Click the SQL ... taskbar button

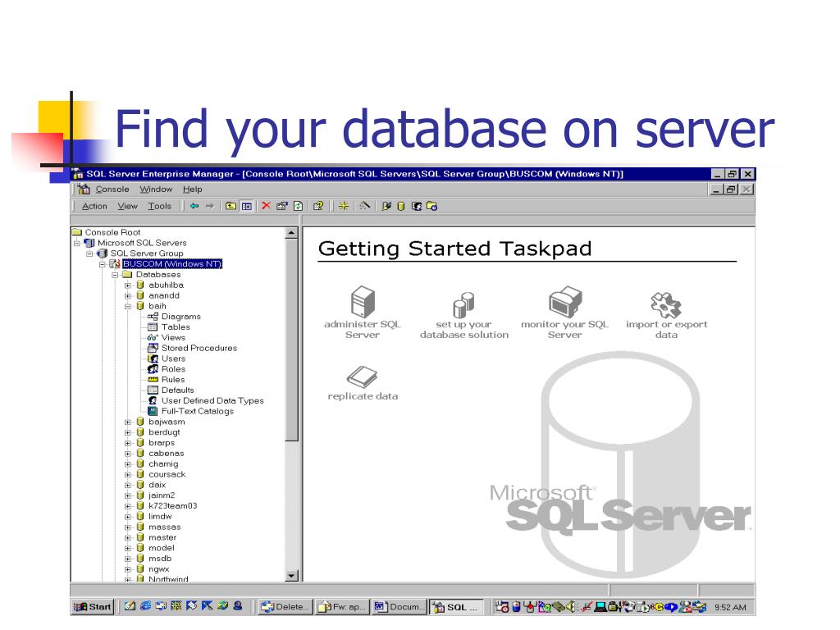[456, 606]
